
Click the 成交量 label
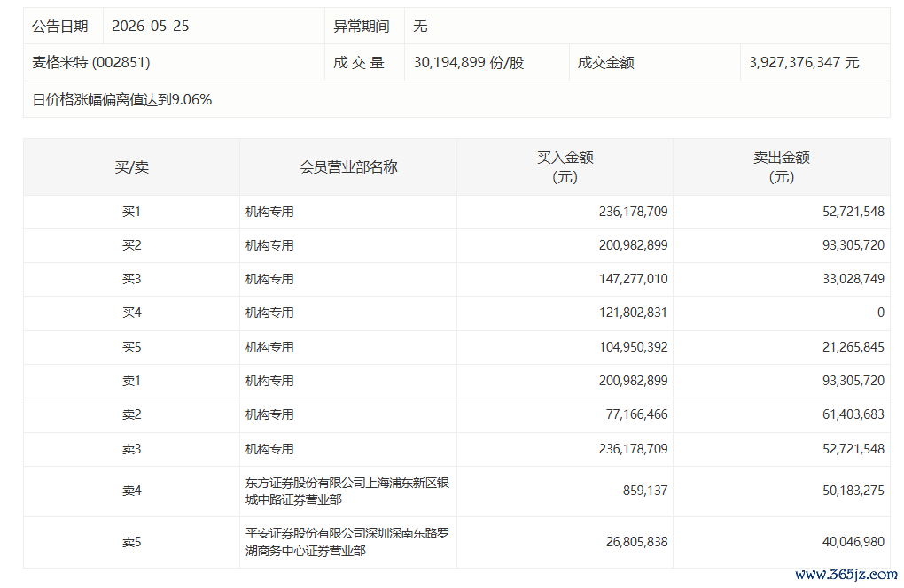359,62
